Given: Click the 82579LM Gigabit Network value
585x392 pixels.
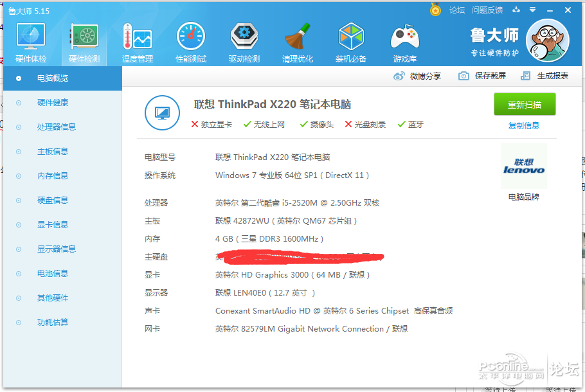Looking at the screenshot, I should 312,329.
